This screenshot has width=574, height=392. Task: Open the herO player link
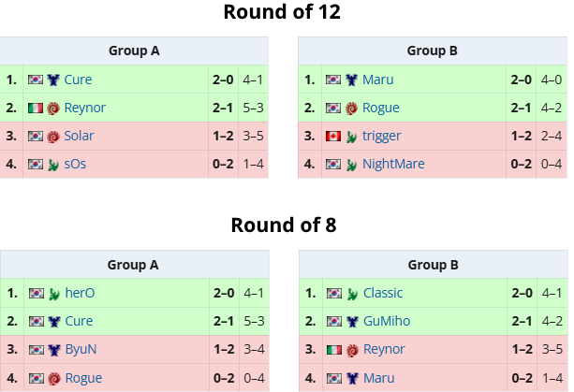(80, 293)
